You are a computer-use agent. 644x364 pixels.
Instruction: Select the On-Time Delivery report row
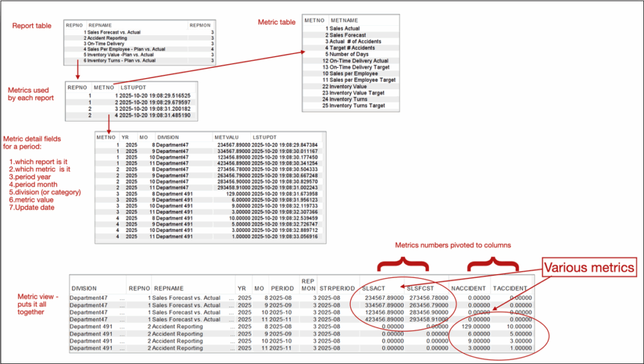pyautogui.click(x=104, y=43)
